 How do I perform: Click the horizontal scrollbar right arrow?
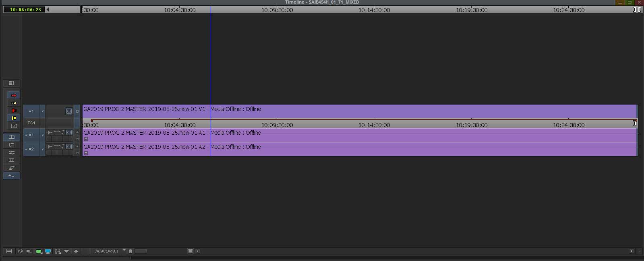point(632,251)
